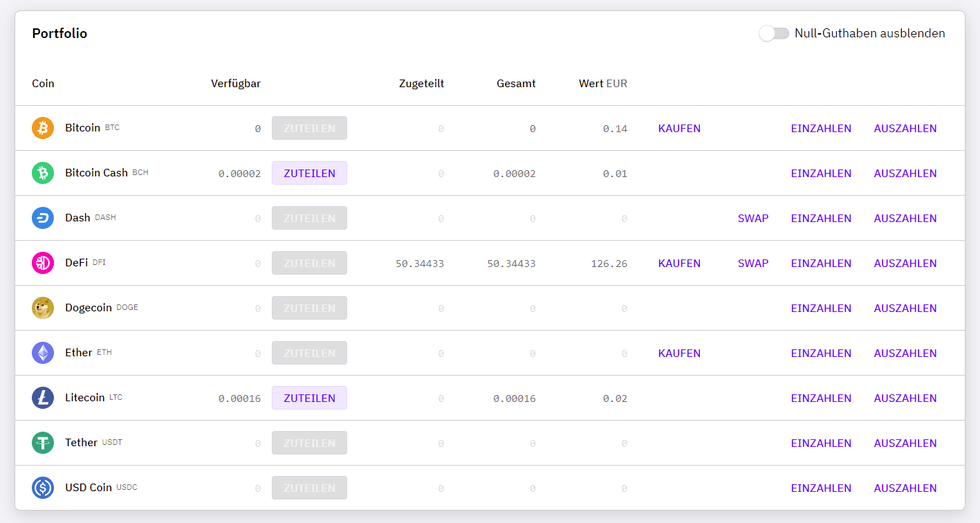The width and height of the screenshot is (980, 523).
Task: Click the Wert EUR column header
Action: tap(603, 84)
